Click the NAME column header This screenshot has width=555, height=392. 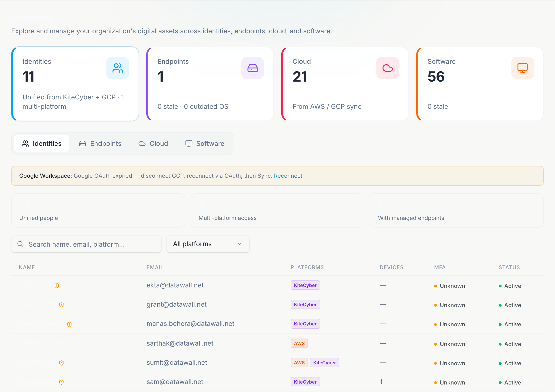(27, 267)
